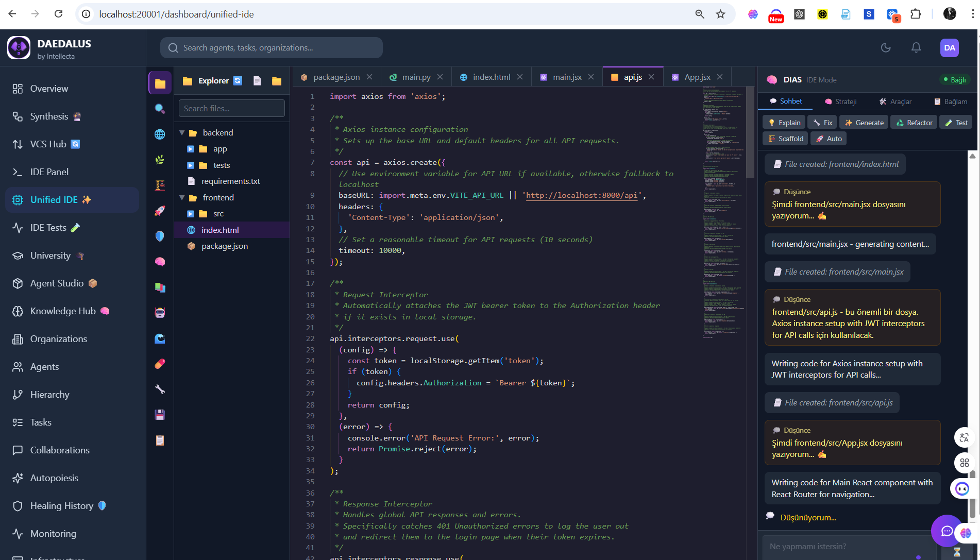Click the DAEDALUS logo
This screenshot has width=980, height=560.
pyautogui.click(x=19, y=48)
